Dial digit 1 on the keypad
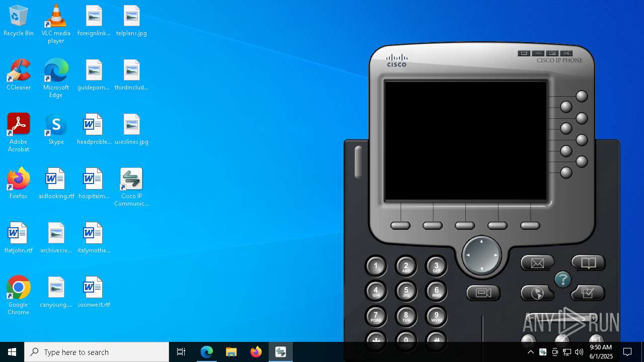This screenshot has height=362, width=644. 376,266
